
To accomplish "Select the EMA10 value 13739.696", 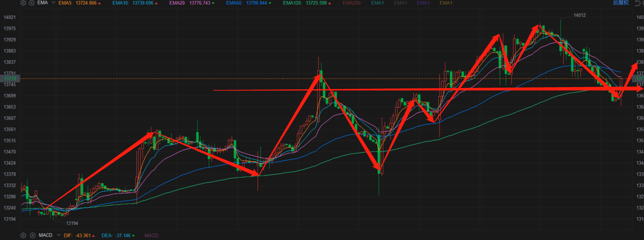I will [143, 3].
